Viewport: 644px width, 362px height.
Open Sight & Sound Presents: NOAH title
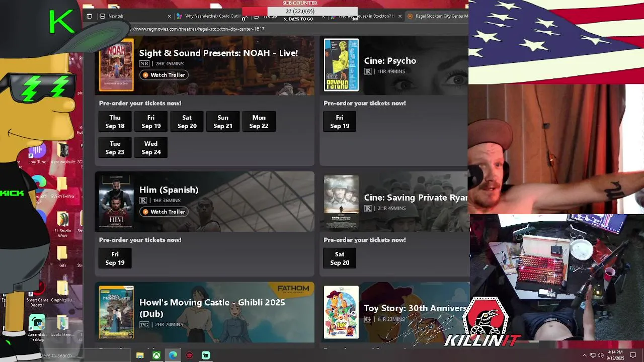pos(218,53)
